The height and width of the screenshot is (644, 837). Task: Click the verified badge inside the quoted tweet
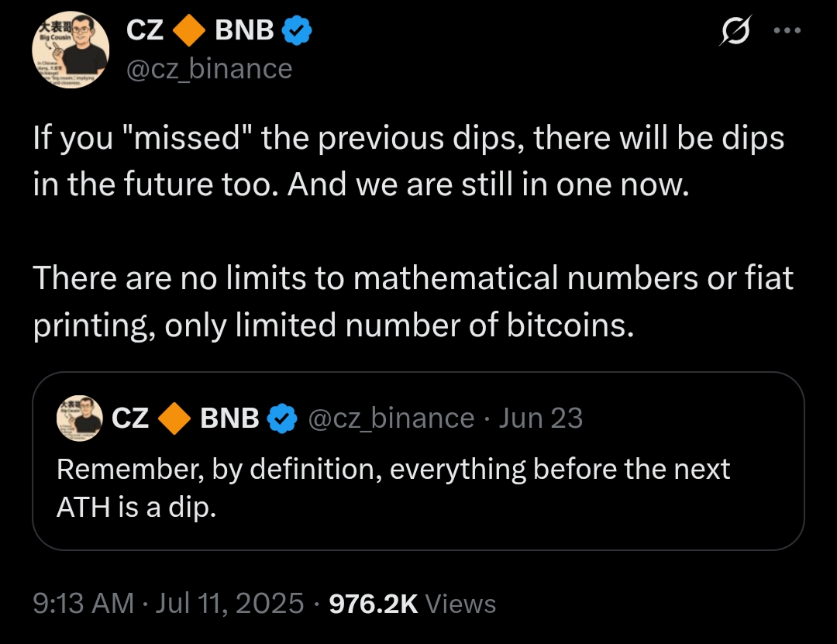(283, 418)
